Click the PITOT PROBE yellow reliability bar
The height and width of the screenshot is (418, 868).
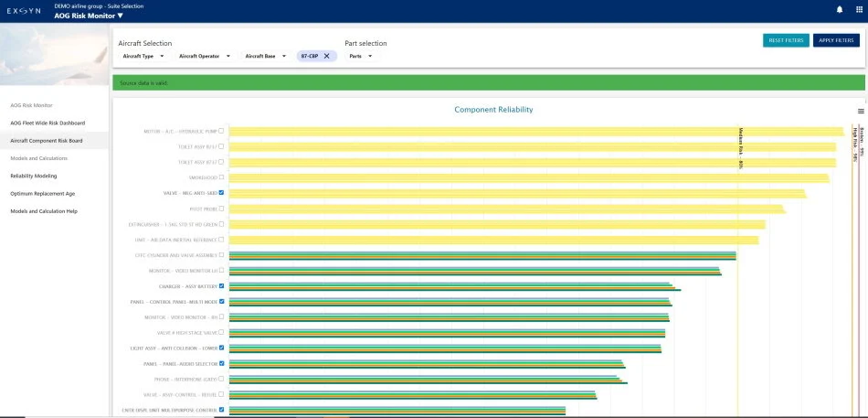(x=507, y=209)
